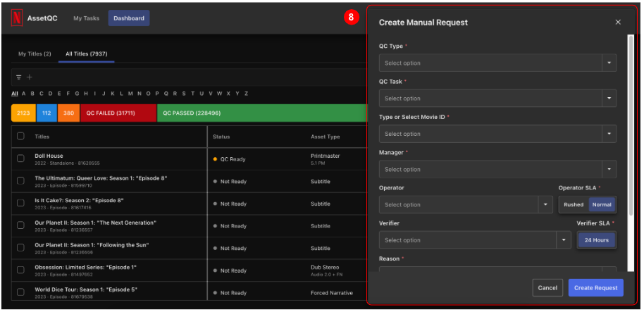Open World Dice Tour "Episode 5" title

pyautogui.click(x=86, y=289)
